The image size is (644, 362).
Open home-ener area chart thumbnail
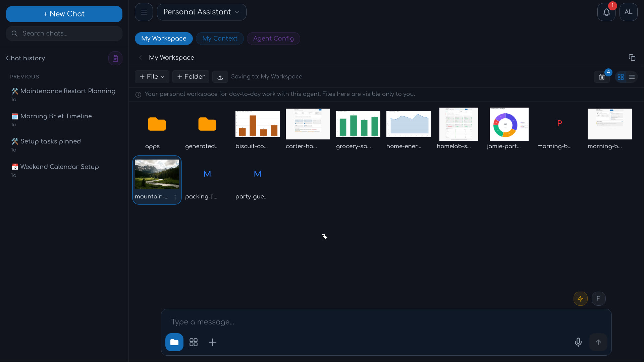pyautogui.click(x=409, y=124)
